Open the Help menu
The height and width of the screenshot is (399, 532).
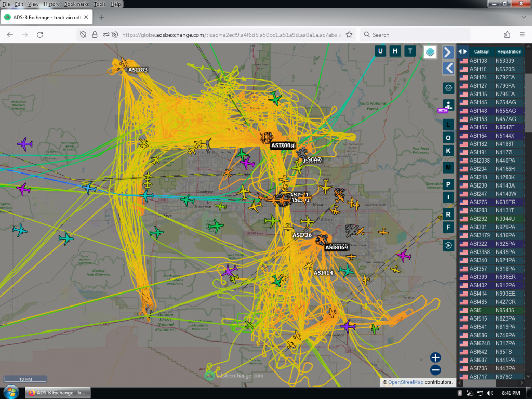coord(115,4)
